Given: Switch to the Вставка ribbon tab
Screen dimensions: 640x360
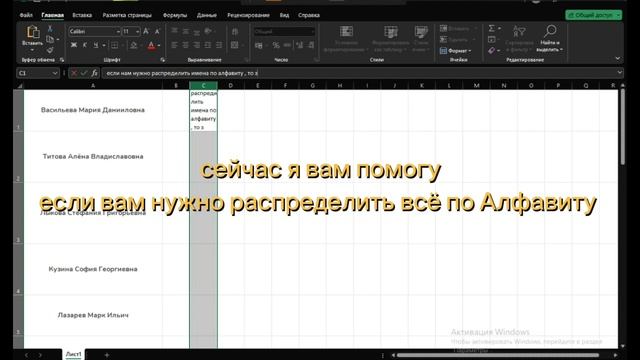Looking at the screenshot, I should 82,15.
